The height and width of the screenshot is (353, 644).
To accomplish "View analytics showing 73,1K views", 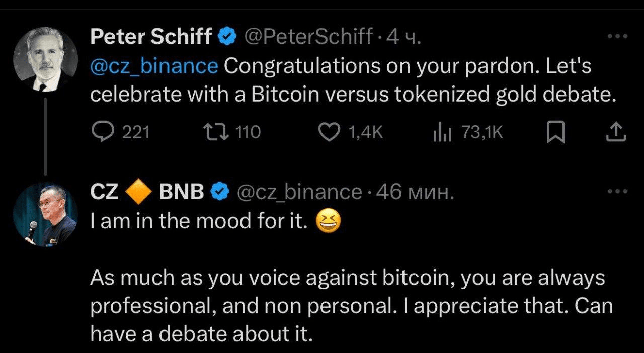I will pyautogui.click(x=442, y=133).
